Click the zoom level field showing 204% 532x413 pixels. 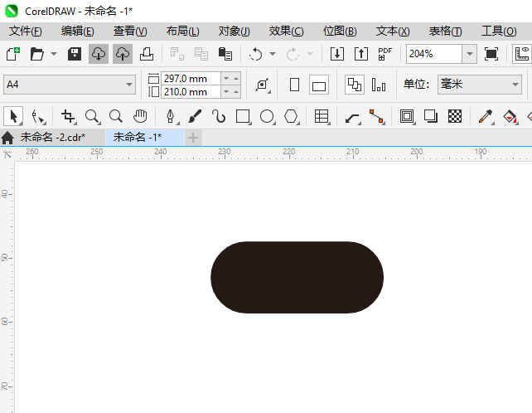click(434, 54)
